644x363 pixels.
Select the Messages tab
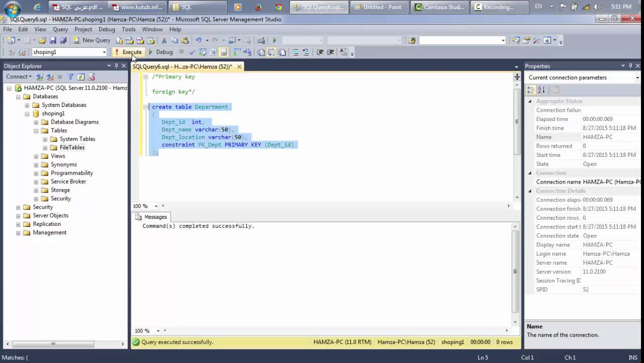[151, 217]
